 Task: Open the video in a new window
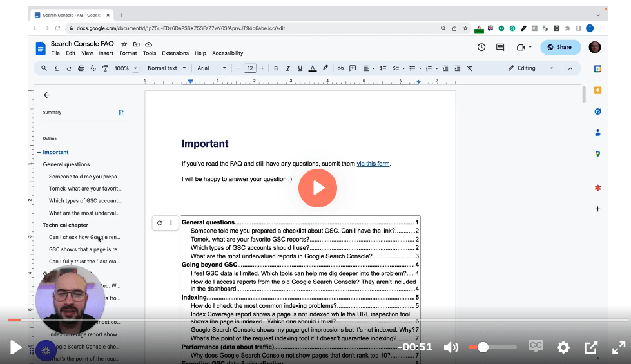tap(591, 347)
